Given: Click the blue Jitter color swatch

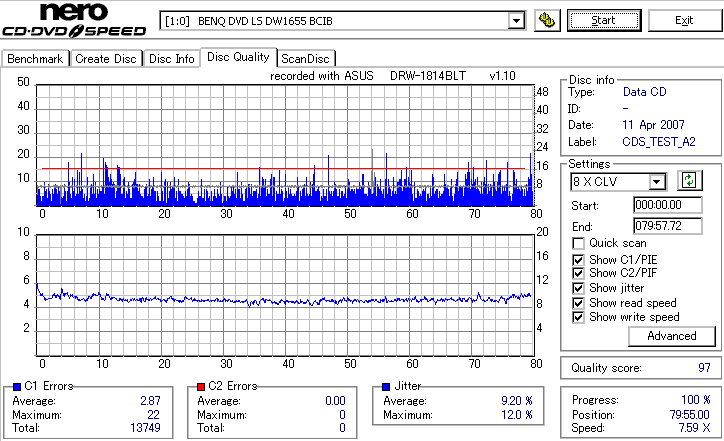Looking at the screenshot, I should 386,387.
